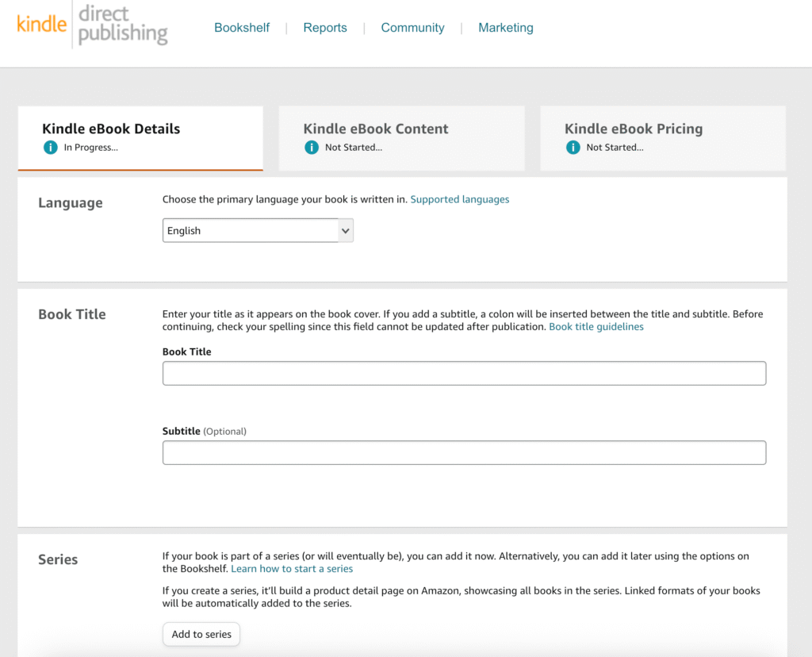Expand the English language dropdown

pos(258,231)
